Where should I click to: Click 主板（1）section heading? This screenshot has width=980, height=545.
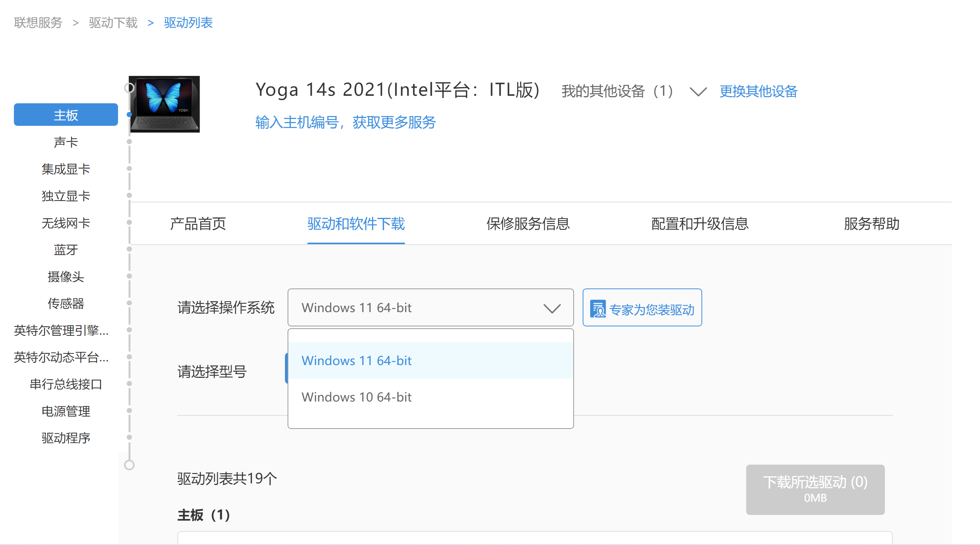(x=204, y=515)
